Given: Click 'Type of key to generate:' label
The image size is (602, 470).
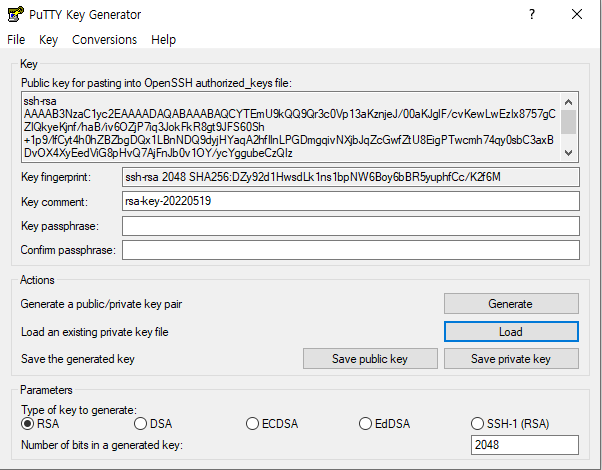Looking at the screenshot, I should (x=79, y=410).
